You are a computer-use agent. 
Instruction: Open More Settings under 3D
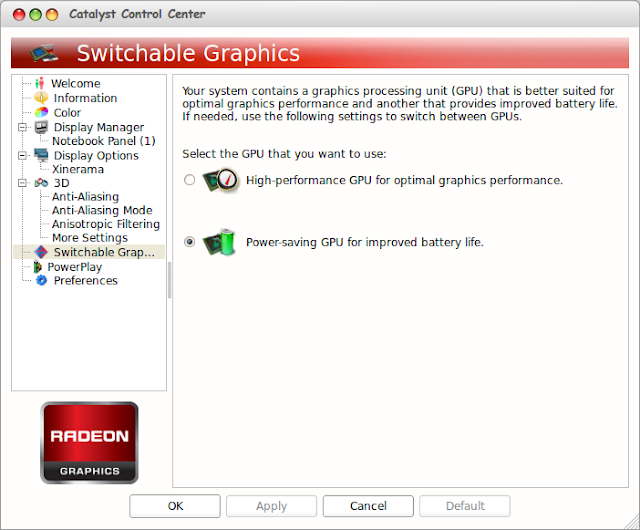click(x=90, y=238)
